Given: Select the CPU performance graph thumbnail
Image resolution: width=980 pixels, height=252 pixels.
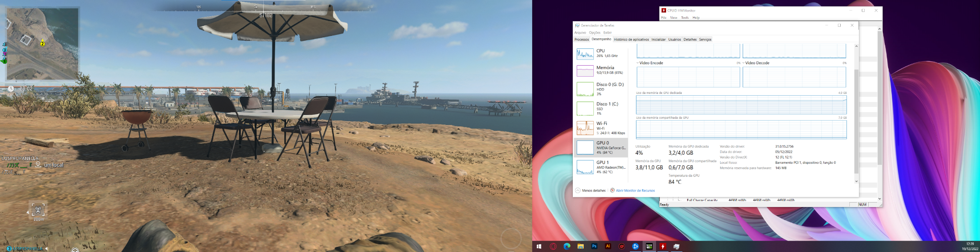Looking at the screenshot, I should pos(585,54).
